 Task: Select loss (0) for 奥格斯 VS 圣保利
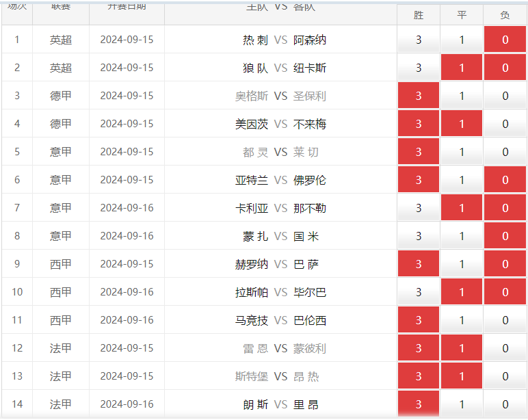click(505, 96)
